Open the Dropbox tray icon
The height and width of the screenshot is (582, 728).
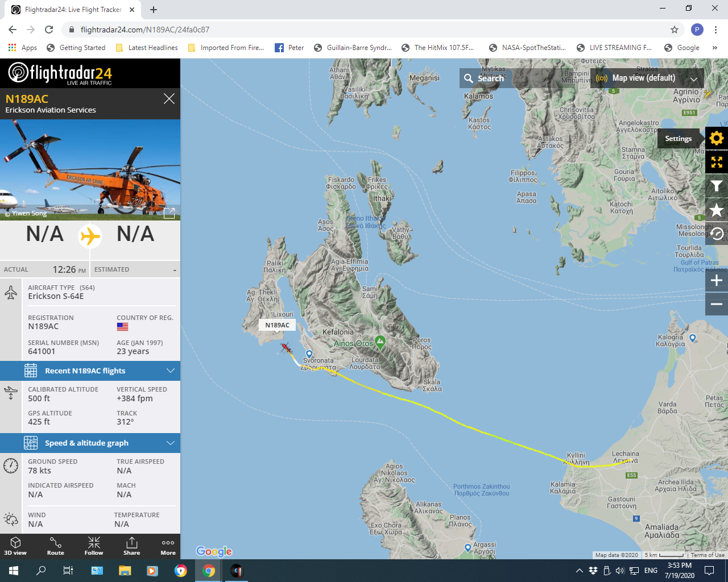coord(593,571)
